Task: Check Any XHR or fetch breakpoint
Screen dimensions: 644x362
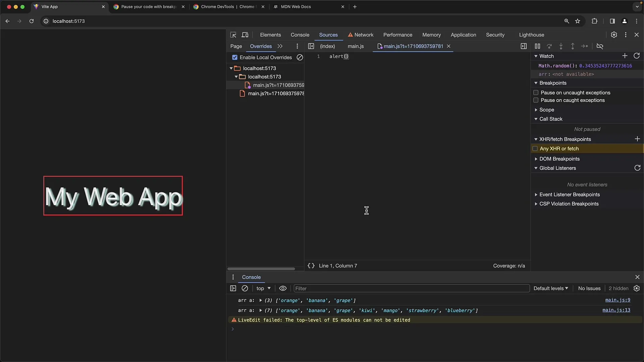Action: 535,148
